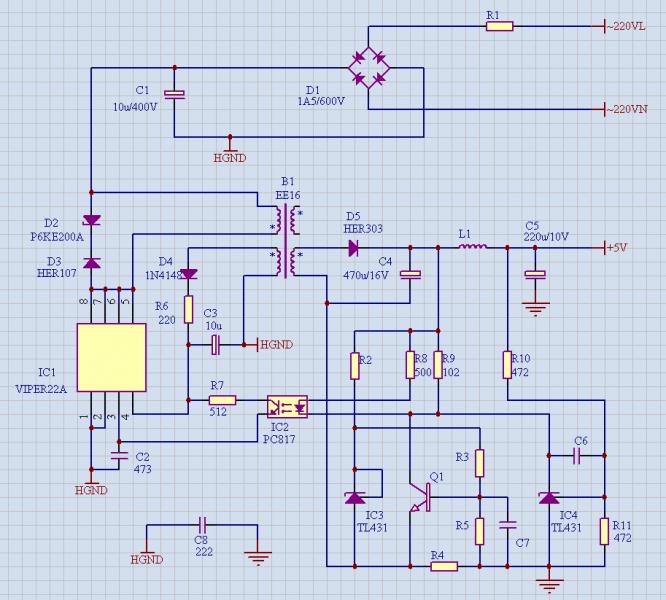The width and height of the screenshot is (666, 600).
Task: Select the B1 EE16 transformer symbol
Action: click(287, 243)
